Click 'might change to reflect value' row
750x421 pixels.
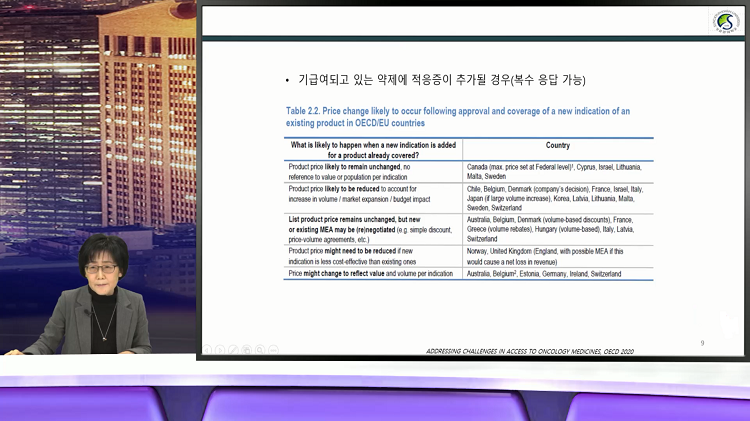point(374,273)
